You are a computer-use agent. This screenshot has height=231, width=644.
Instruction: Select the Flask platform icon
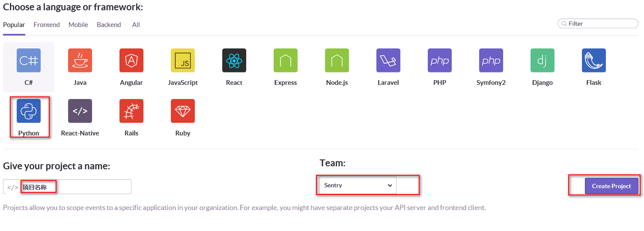594,60
